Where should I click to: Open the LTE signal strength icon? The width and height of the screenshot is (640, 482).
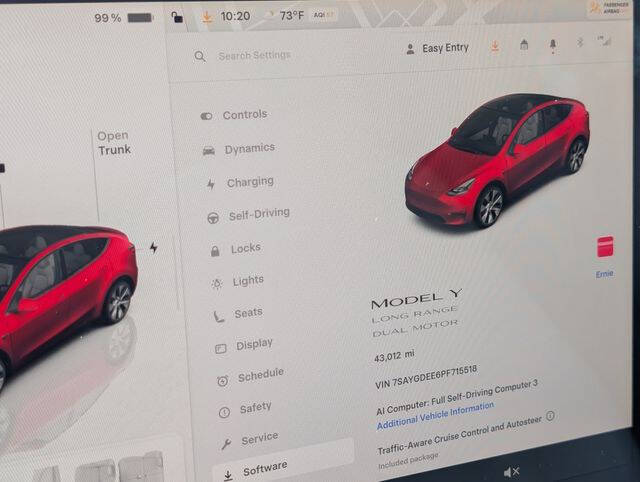[x=604, y=41]
